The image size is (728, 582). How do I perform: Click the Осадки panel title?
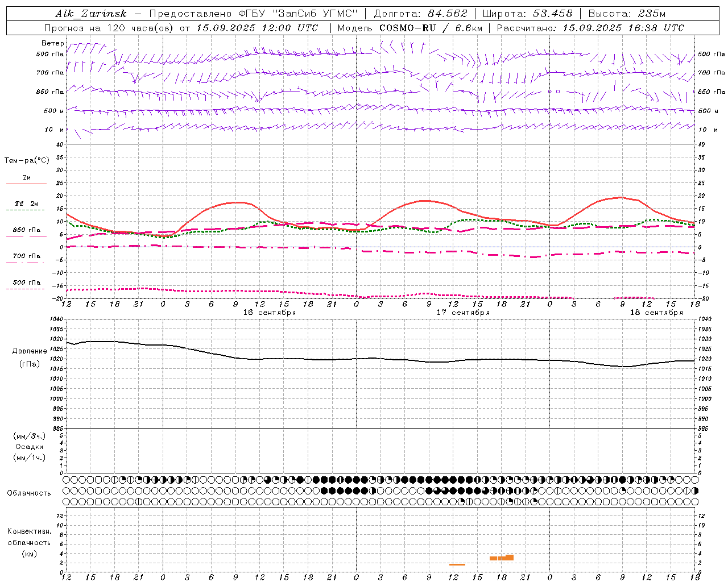[30, 447]
